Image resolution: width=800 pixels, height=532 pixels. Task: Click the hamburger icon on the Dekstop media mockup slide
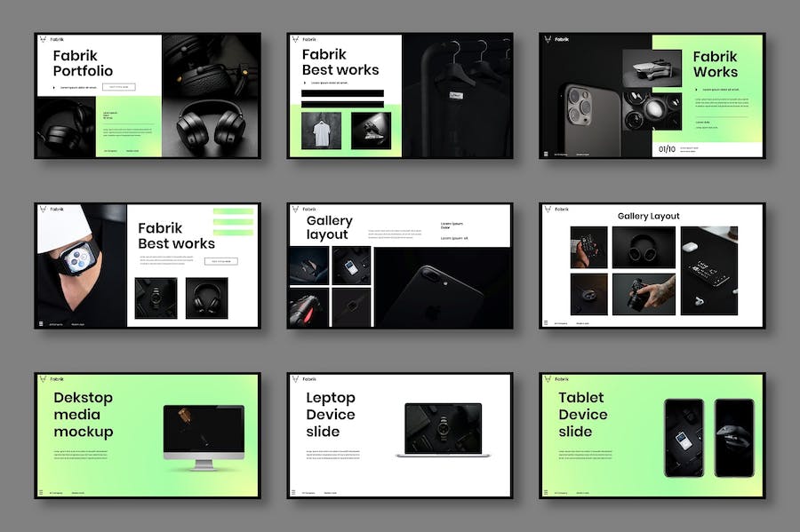click(41, 492)
